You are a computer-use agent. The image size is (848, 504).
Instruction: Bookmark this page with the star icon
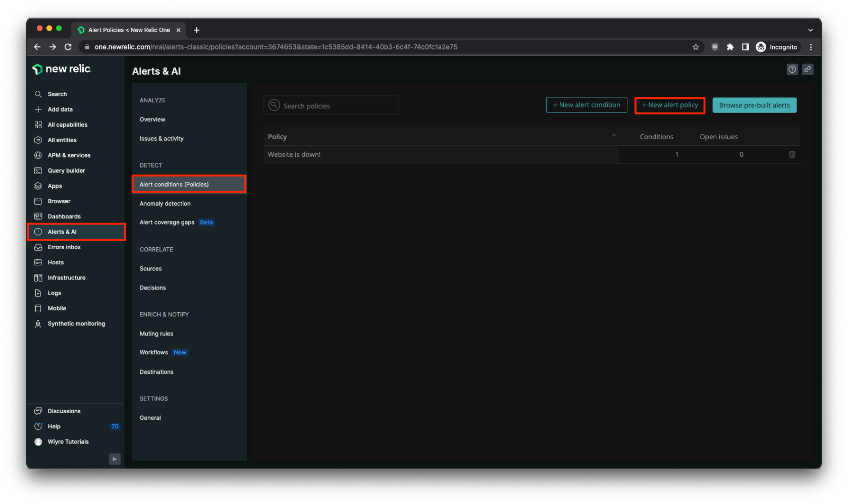(696, 47)
